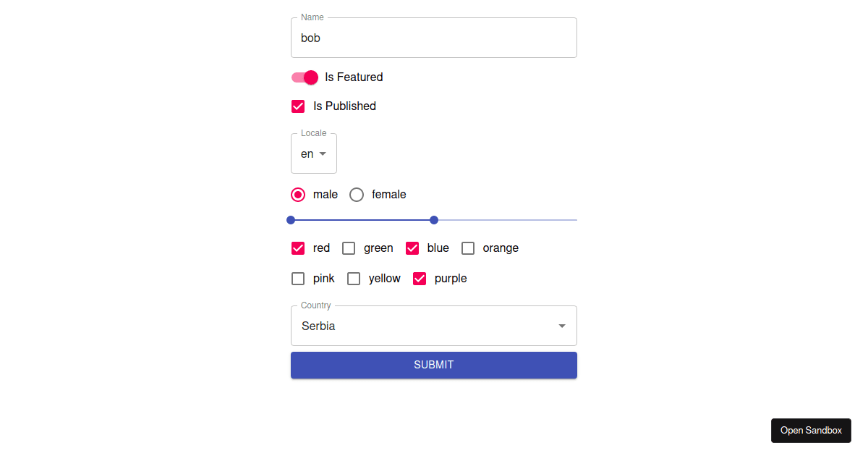This screenshot has width=868, height=456.
Task: Uncheck the red color checkbox
Action: 298,248
